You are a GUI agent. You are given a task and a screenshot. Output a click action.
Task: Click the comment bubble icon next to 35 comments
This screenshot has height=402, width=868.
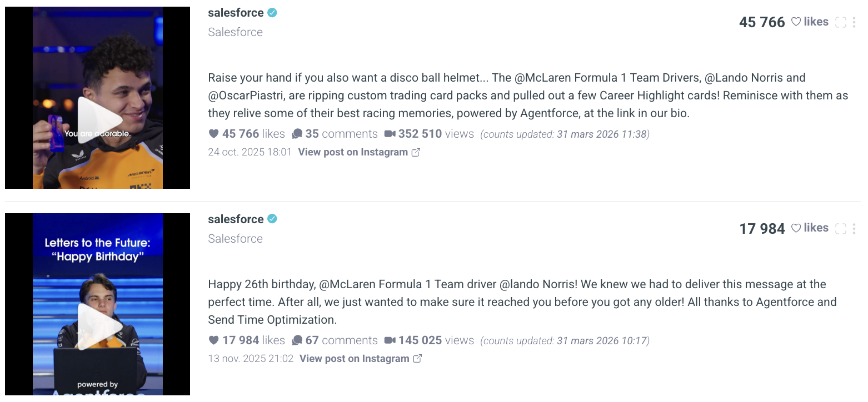point(297,134)
